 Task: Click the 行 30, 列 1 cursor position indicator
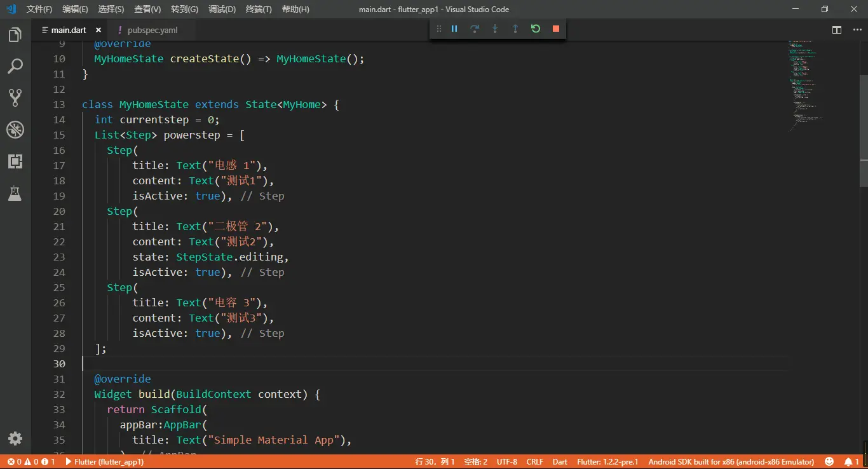[x=435, y=462]
